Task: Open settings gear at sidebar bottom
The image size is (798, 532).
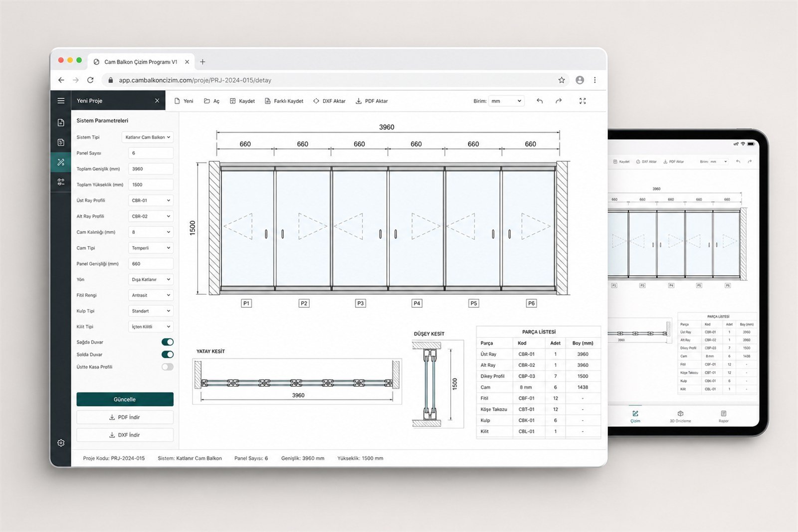Action: 61,443
